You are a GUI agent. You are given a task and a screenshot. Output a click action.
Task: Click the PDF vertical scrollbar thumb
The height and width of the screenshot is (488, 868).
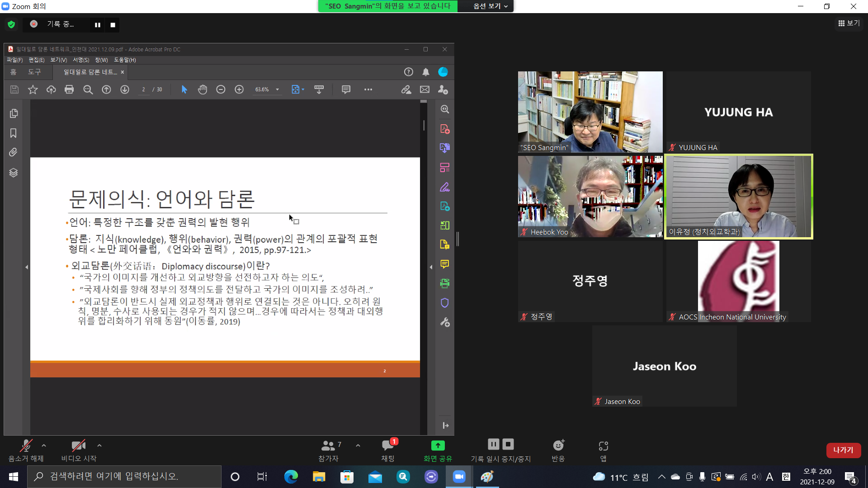[x=424, y=125]
